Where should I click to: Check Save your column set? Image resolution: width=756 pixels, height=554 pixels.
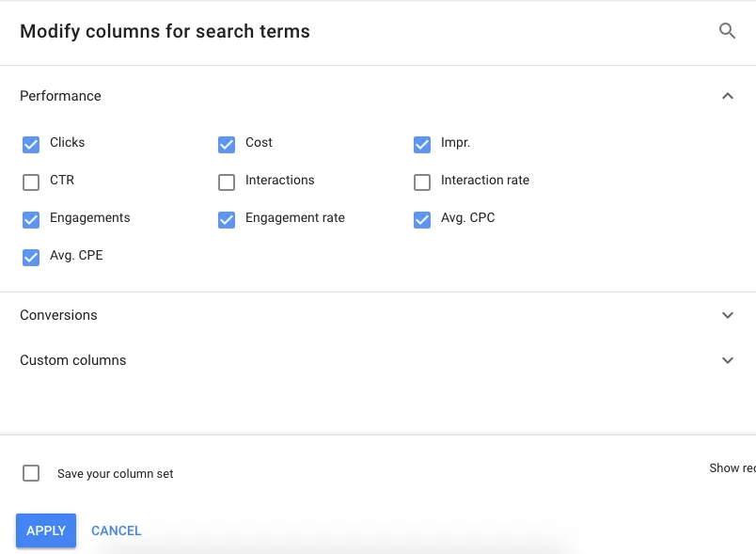coord(31,474)
